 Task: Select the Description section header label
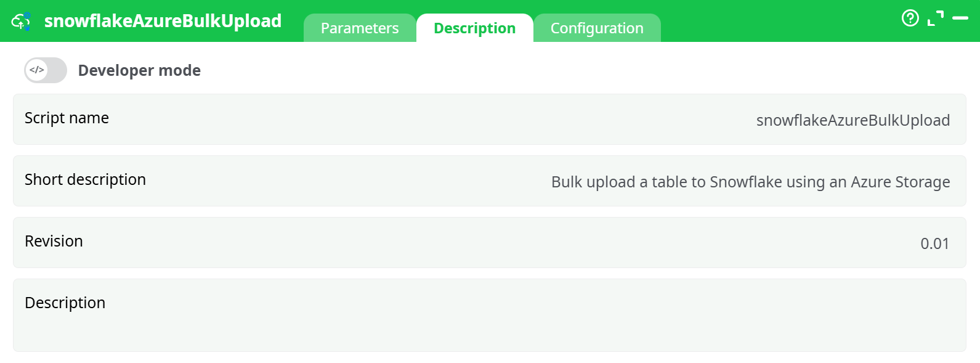click(65, 303)
